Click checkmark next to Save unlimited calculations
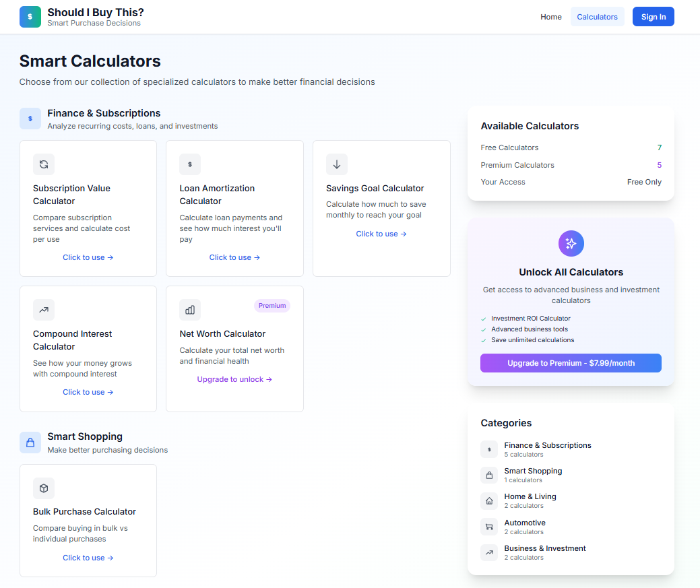The width and height of the screenshot is (700, 588). tap(484, 340)
